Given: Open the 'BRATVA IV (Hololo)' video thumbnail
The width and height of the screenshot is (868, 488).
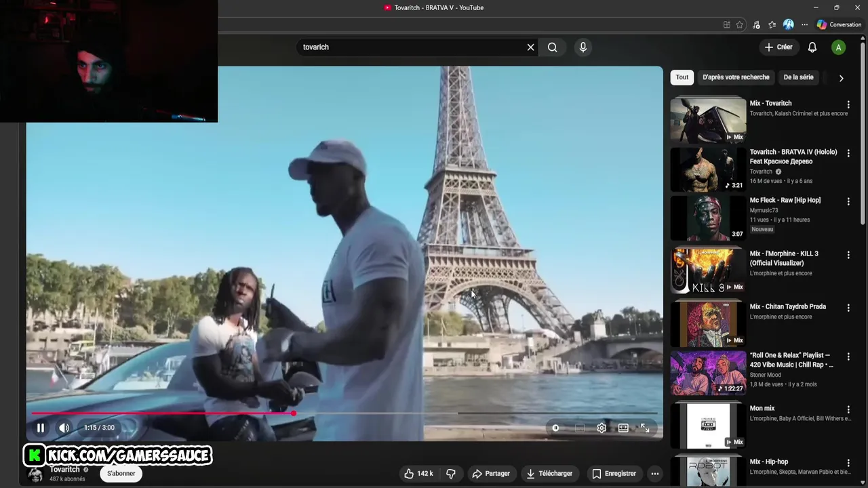Looking at the screenshot, I should (x=708, y=169).
